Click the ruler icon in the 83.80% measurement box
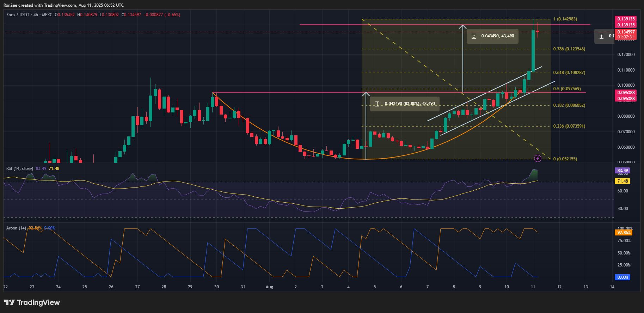 click(378, 104)
